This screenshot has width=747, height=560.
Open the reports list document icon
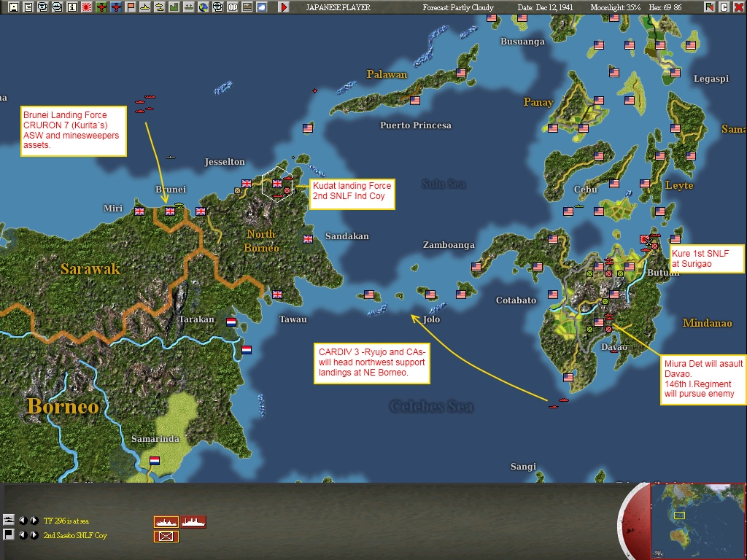click(28, 7)
